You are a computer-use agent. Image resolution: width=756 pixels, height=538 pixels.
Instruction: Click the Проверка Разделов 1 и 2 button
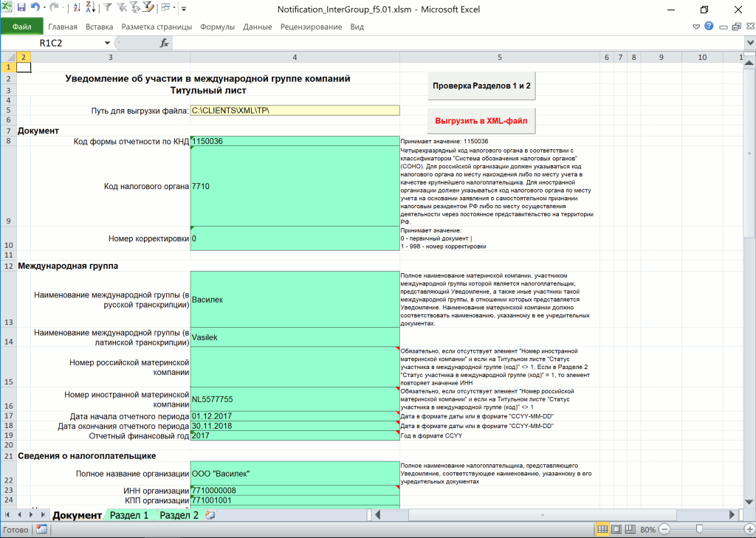481,86
